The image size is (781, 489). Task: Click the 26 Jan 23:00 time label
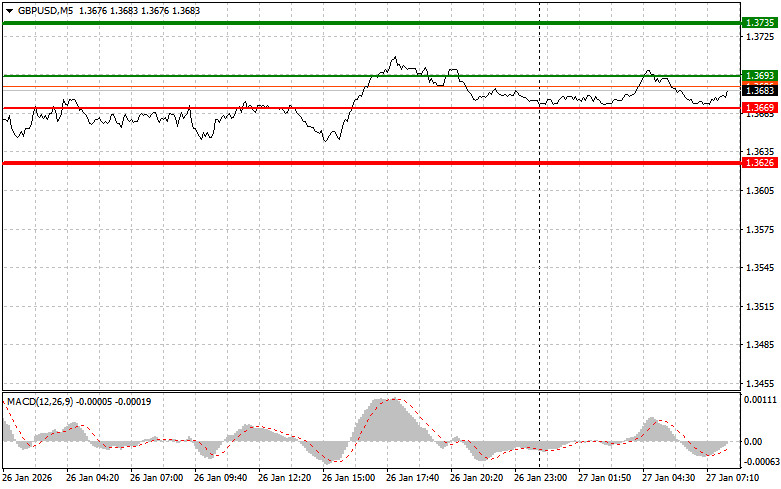pyautogui.click(x=540, y=479)
